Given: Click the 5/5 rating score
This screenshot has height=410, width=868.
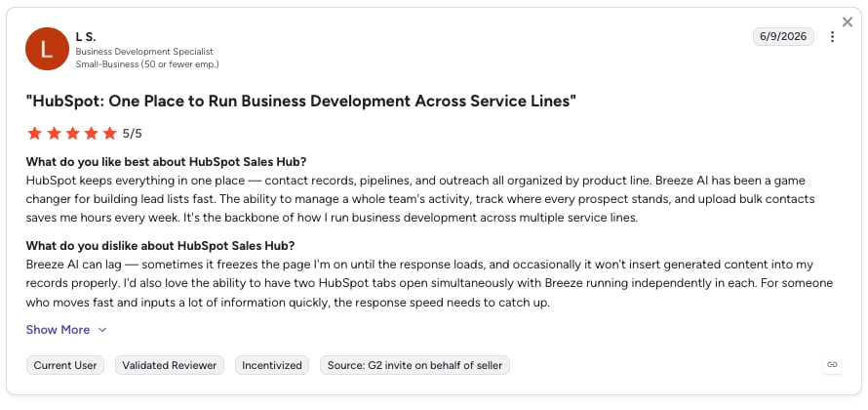Looking at the screenshot, I should click(133, 134).
